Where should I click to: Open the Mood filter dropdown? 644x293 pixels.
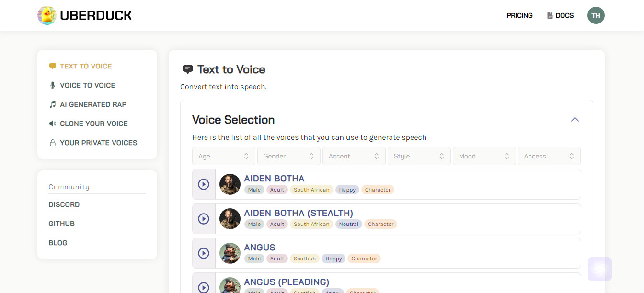[484, 156]
